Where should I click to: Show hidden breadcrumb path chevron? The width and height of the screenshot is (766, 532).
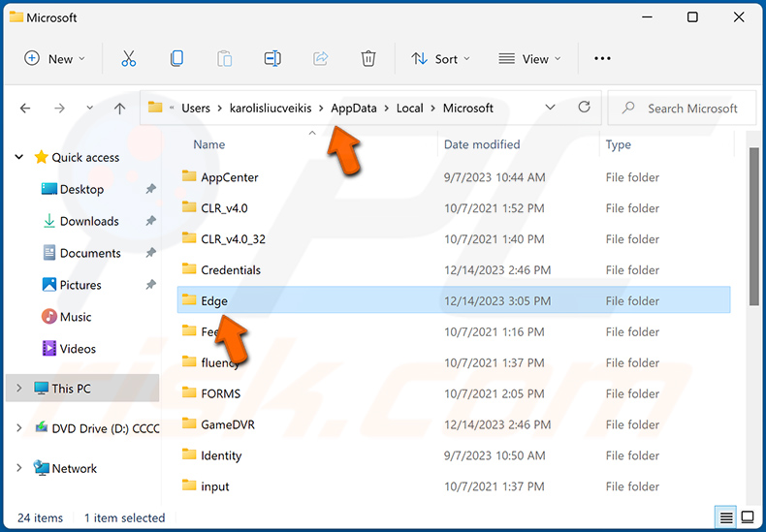[x=172, y=108]
